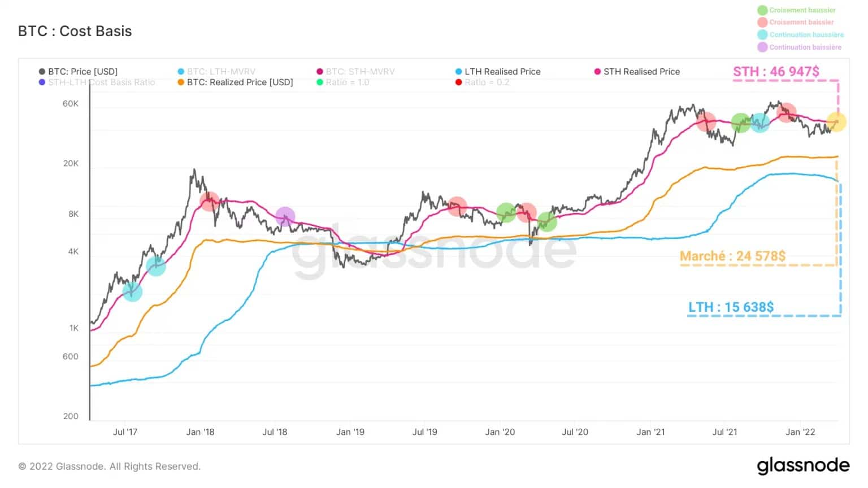Screen dimensions: 868x488
Task: Show the BTC: STH-MVRV legend series
Action: coord(355,72)
